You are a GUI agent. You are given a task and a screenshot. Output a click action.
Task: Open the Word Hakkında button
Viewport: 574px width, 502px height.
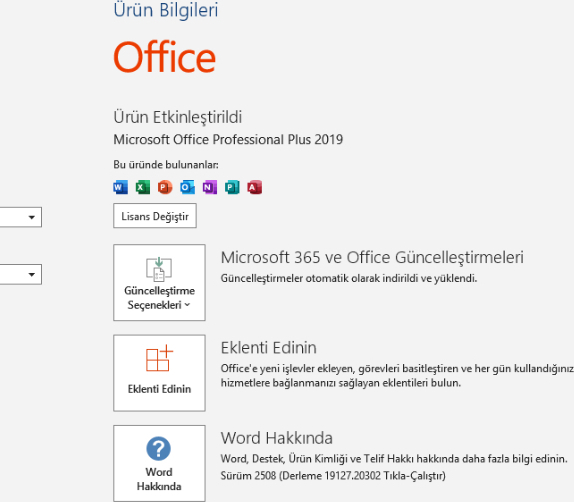(x=159, y=463)
